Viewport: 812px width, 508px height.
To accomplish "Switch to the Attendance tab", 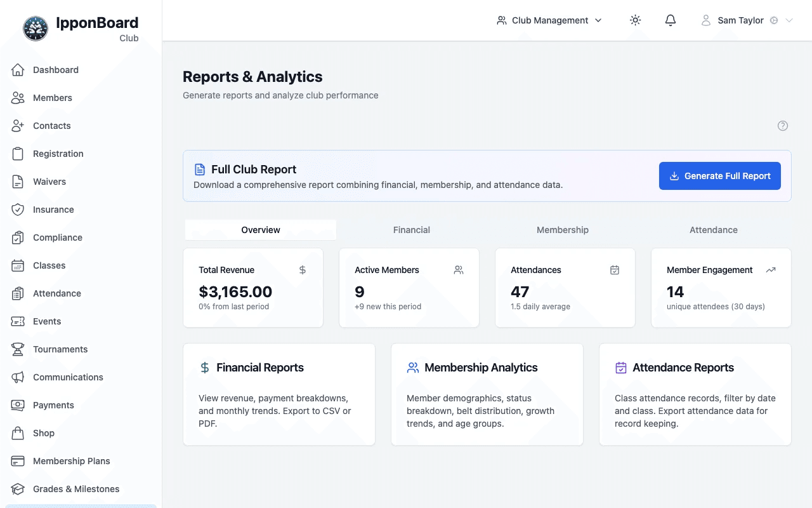I will (x=714, y=230).
